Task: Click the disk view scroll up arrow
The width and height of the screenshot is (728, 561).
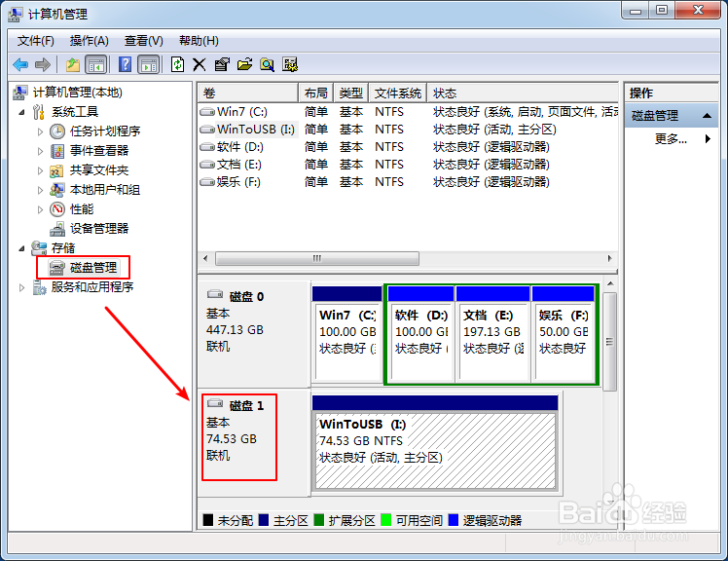Action: [610, 284]
